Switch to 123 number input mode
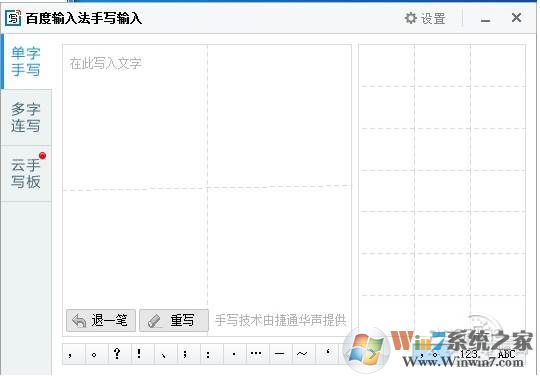Screen dimensions: 540x376 [469, 354]
